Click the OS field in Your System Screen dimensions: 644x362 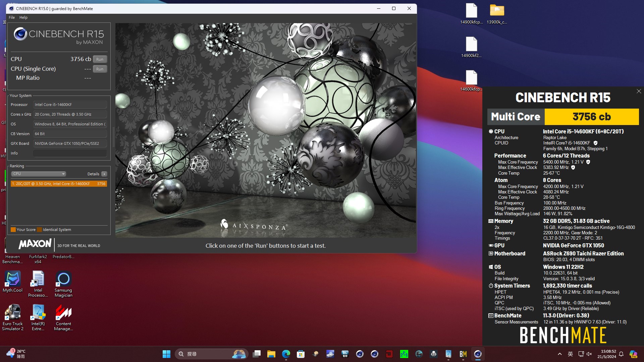coord(70,124)
